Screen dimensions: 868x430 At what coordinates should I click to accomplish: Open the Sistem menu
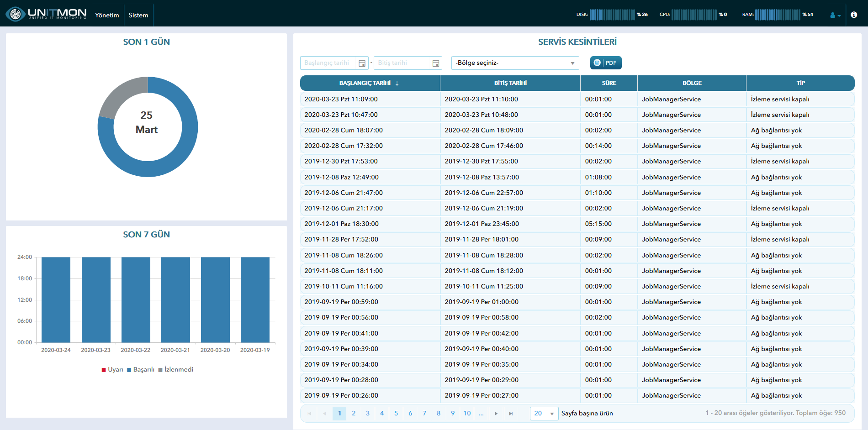pos(138,15)
